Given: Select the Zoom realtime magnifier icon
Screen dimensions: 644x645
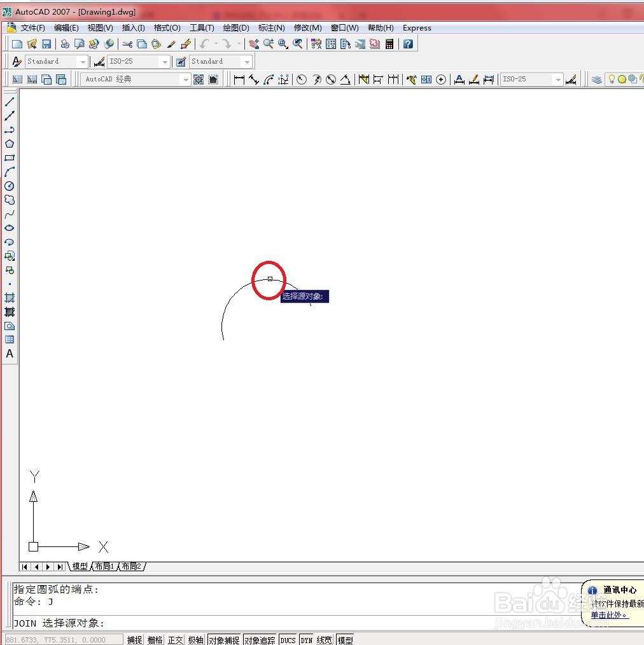Looking at the screenshot, I should pos(269,44).
